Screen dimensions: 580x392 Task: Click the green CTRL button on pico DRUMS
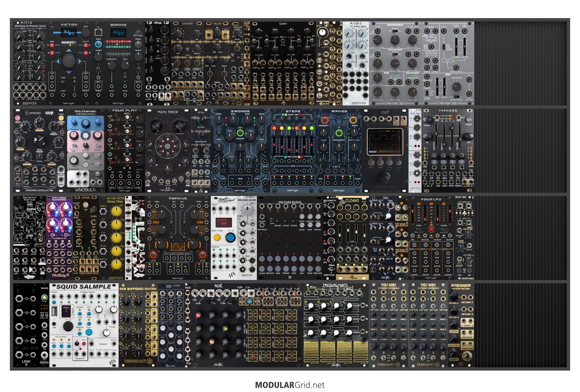pos(44,297)
